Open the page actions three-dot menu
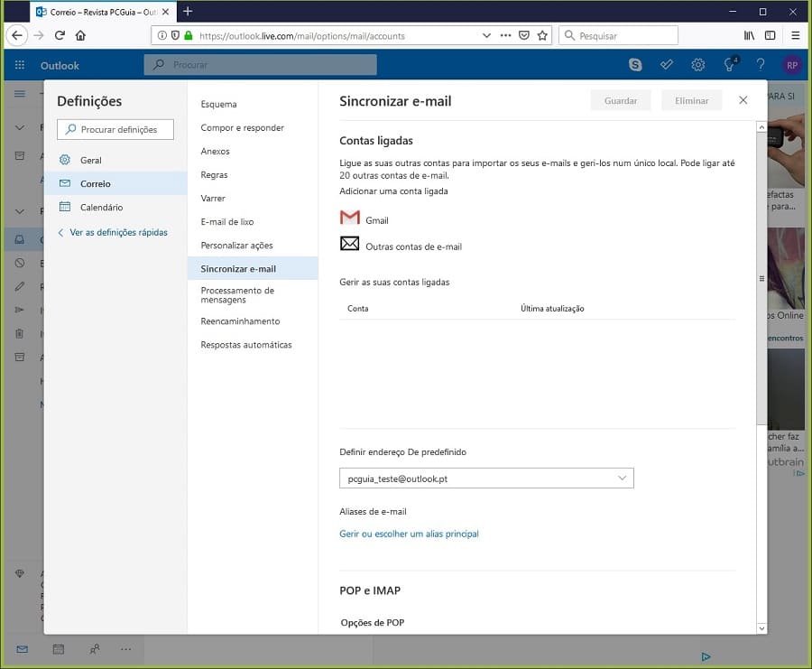812x669 pixels. [x=505, y=35]
